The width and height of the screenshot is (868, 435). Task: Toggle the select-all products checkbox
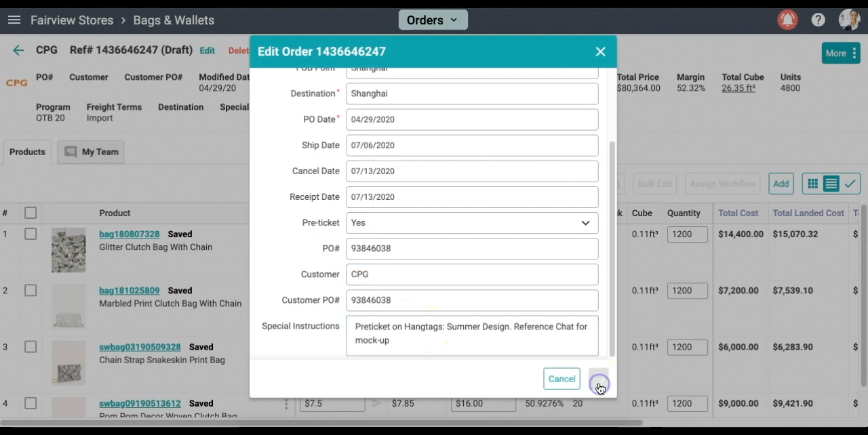pyautogui.click(x=31, y=213)
